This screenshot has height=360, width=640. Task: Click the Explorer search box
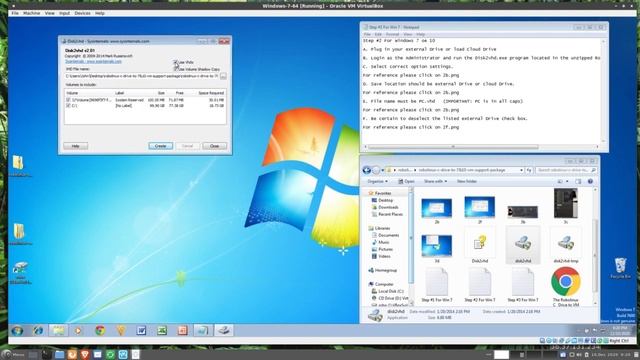coord(566,170)
